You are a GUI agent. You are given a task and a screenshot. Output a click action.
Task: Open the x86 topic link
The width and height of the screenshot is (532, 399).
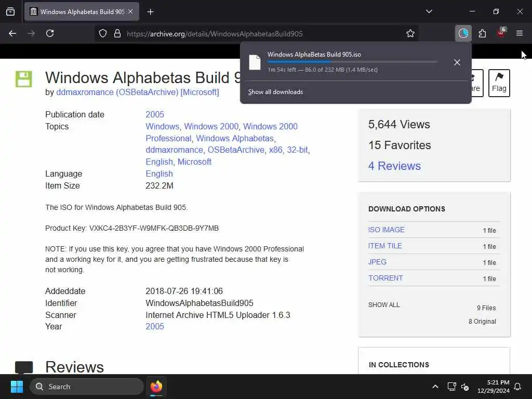(275, 150)
